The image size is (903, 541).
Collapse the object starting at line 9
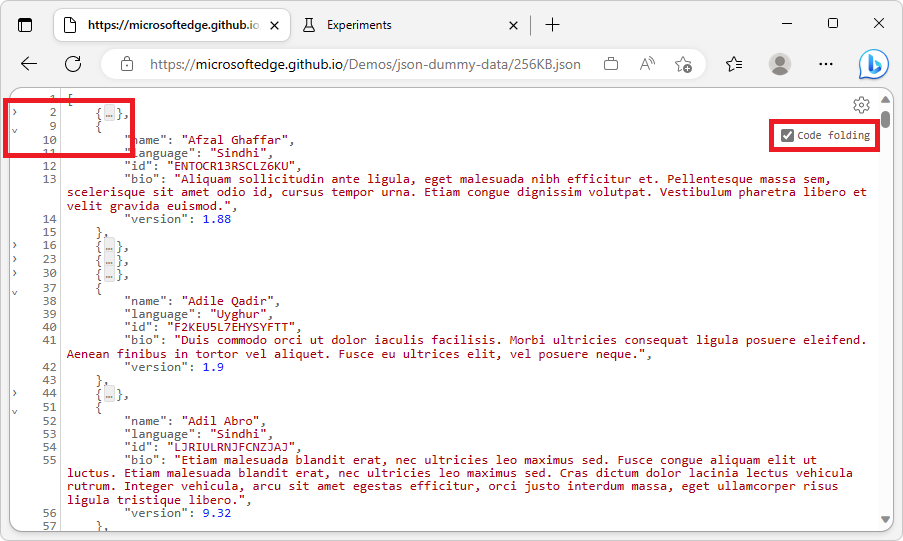point(15,130)
